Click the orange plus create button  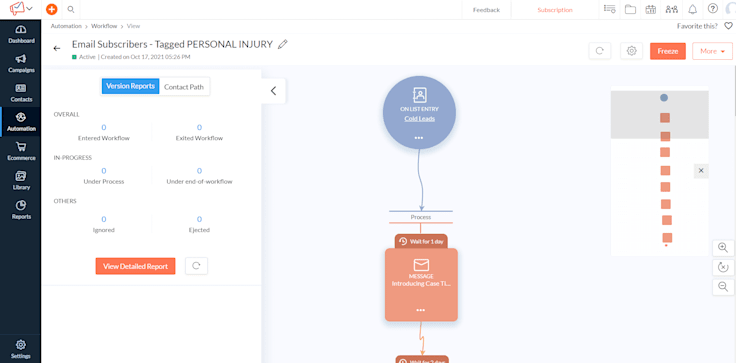point(52,9)
